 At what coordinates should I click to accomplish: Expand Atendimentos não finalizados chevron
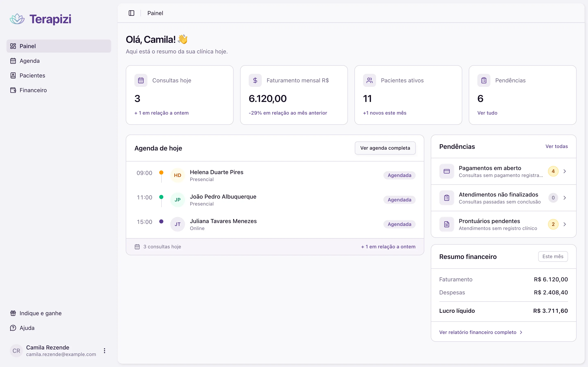565,198
